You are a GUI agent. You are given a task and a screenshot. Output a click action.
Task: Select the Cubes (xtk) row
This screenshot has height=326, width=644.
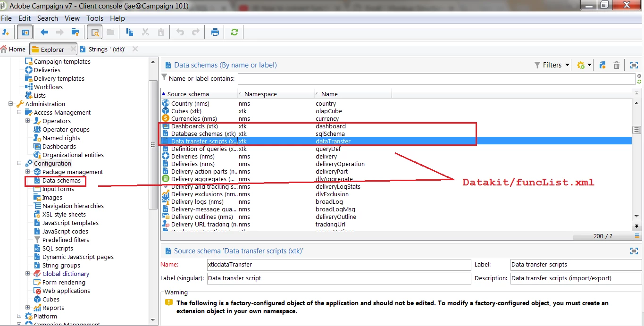[396, 111]
